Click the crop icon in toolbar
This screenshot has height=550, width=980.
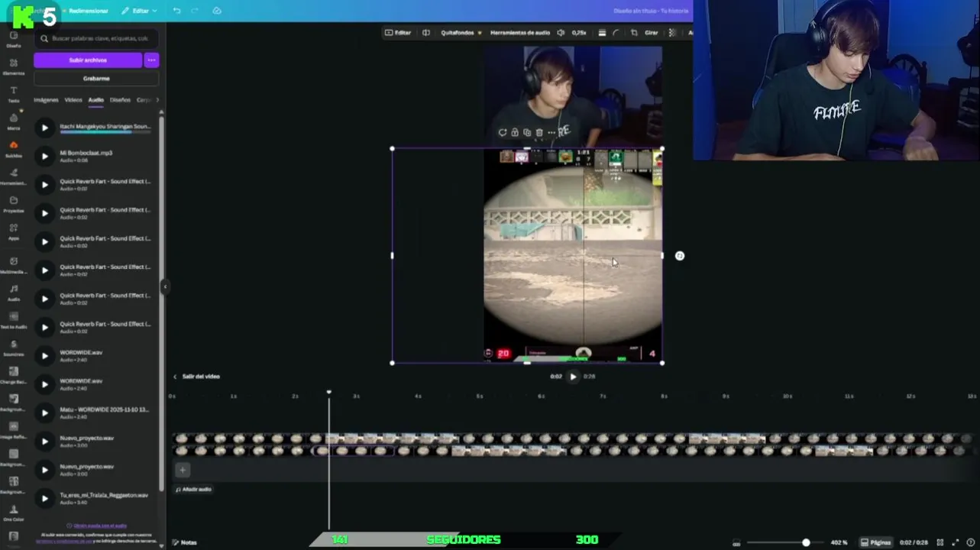pyautogui.click(x=634, y=33)
